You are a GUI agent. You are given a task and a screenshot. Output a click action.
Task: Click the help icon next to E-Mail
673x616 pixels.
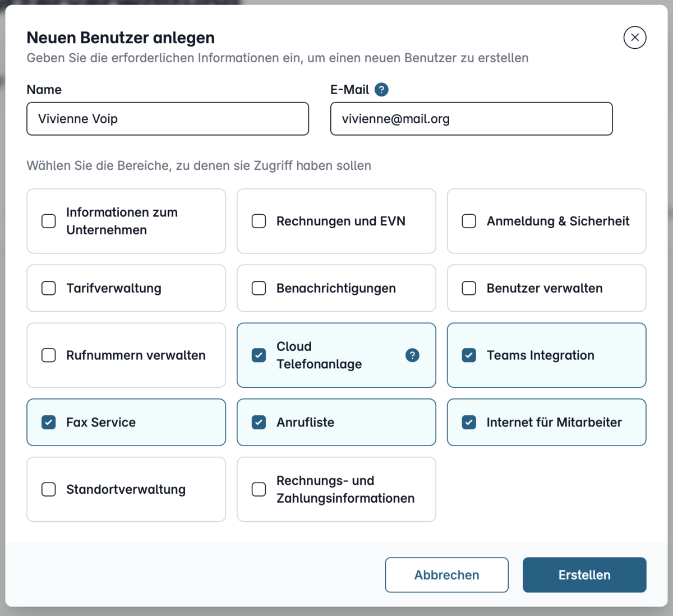[x=381, y=90]
